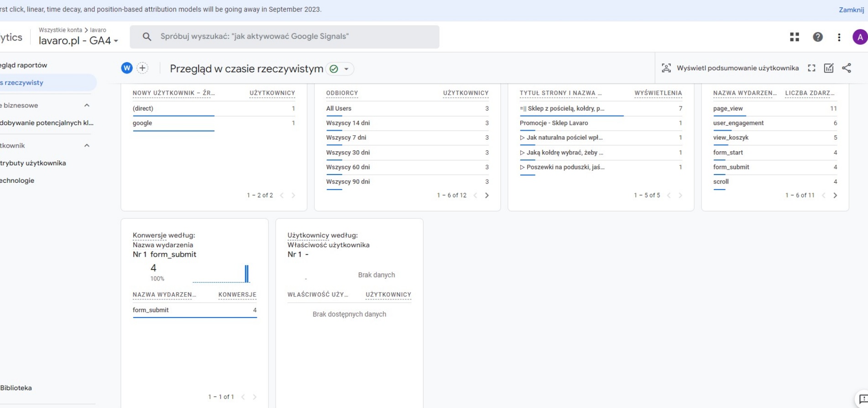This screenshot has height=408, width=868.
Task: Click the All Users segment W badge
Action: point(126,68)
